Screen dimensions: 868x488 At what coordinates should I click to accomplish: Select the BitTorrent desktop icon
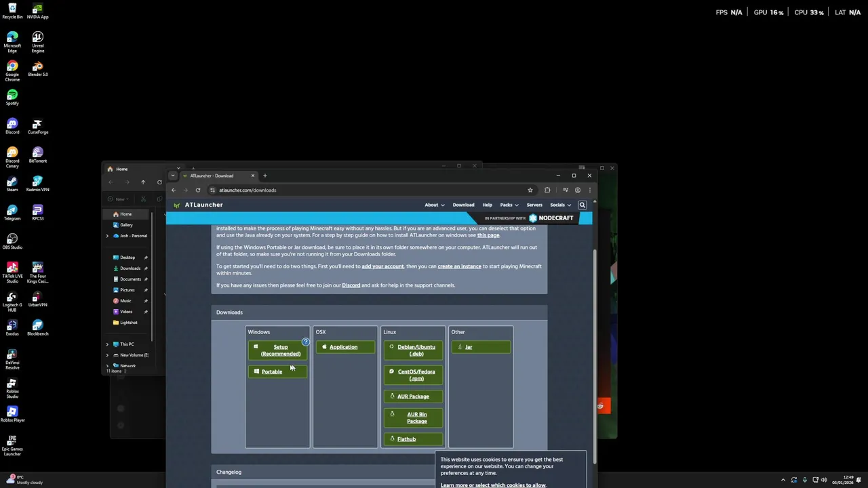click(37, 155)
